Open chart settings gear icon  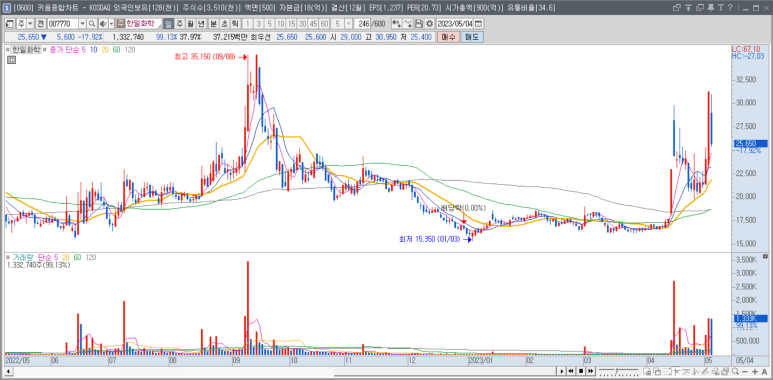[429, 24]
